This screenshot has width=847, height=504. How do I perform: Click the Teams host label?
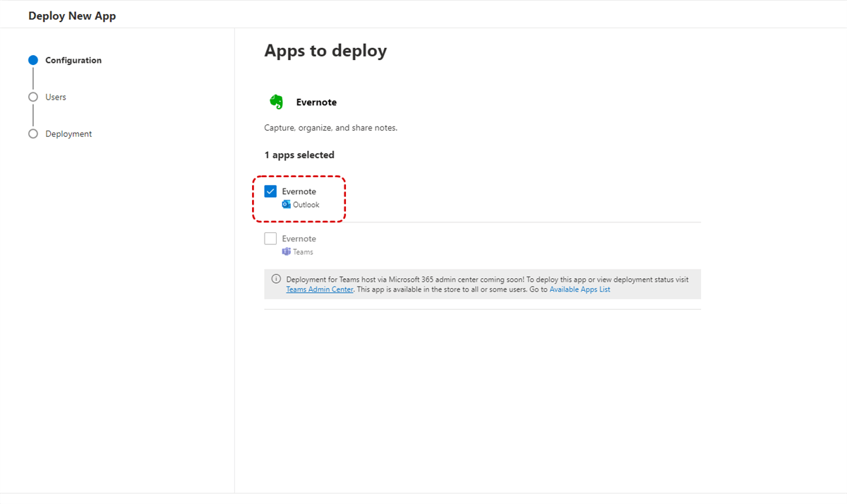click(x=303, y=252)
